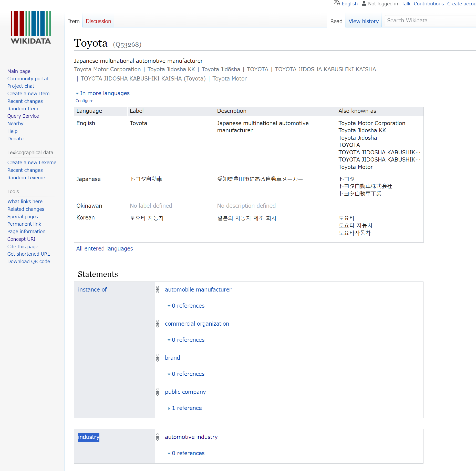Screen dimensions: 476x471
Task: Open Community portal link
Action: (x=28, y=78)
